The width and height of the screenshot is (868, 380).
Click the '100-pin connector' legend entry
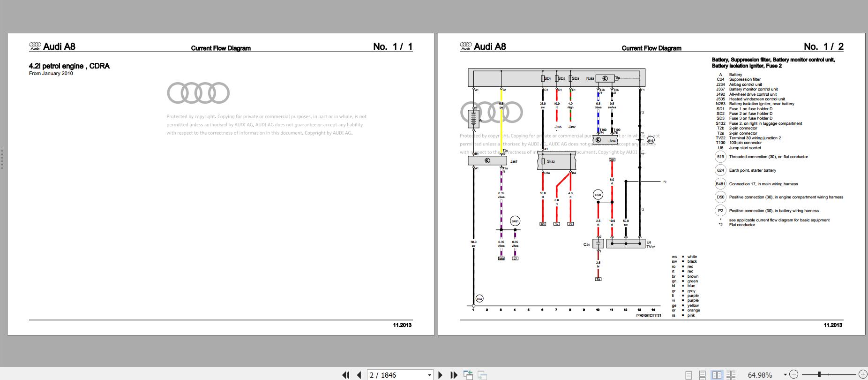[745, 143]
